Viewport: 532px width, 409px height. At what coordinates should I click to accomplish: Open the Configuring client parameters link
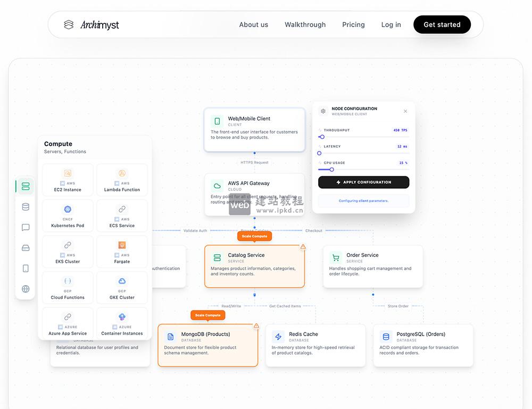pos(363,201)
